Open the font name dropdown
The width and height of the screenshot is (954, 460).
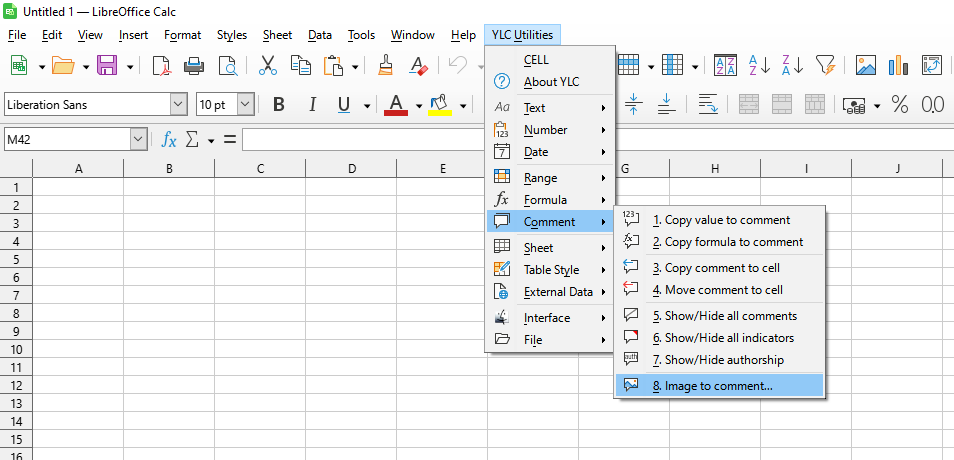(x=178, y=105)
